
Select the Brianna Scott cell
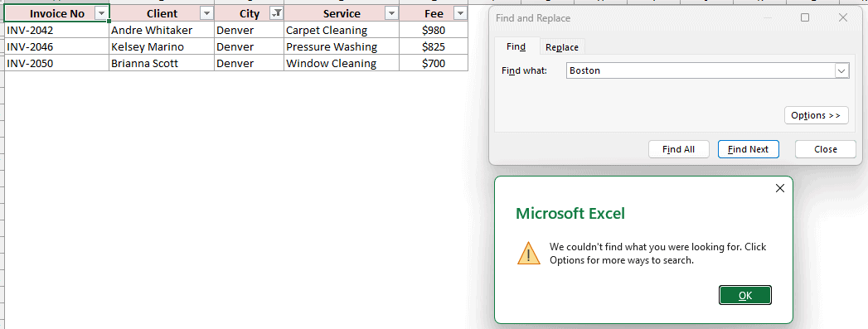click(162, 63)
